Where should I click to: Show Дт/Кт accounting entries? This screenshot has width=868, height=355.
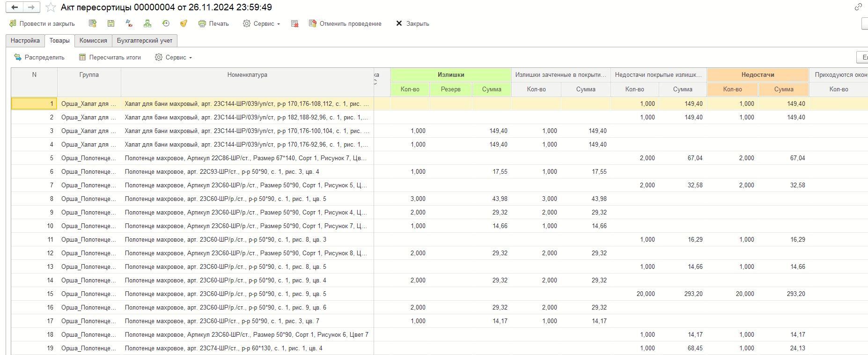click(x=129, y=23)
